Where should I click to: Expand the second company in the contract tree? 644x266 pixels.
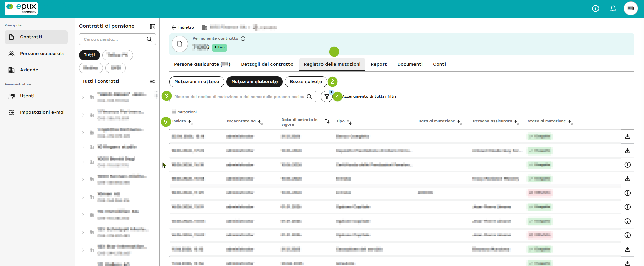tap(83, 115)
